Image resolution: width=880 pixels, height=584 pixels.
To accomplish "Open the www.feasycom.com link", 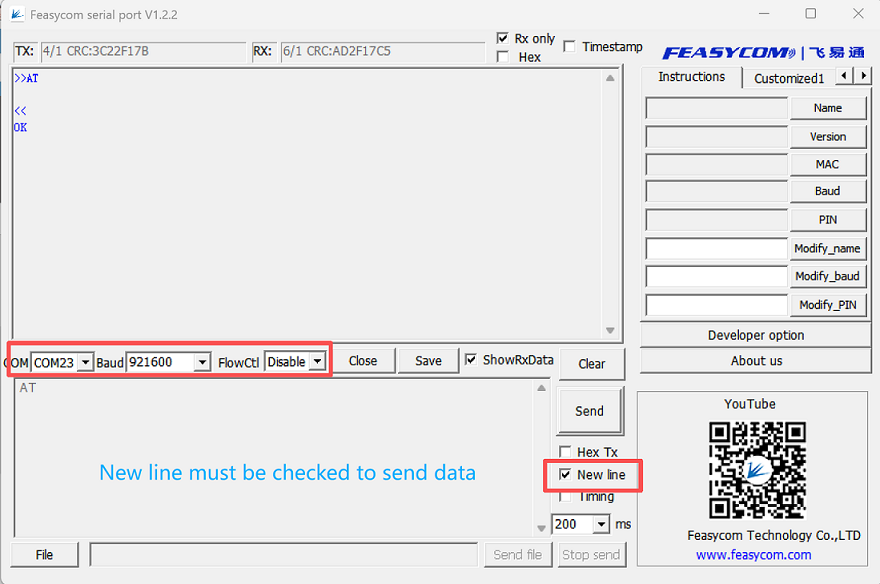I will tap(753, 555).
